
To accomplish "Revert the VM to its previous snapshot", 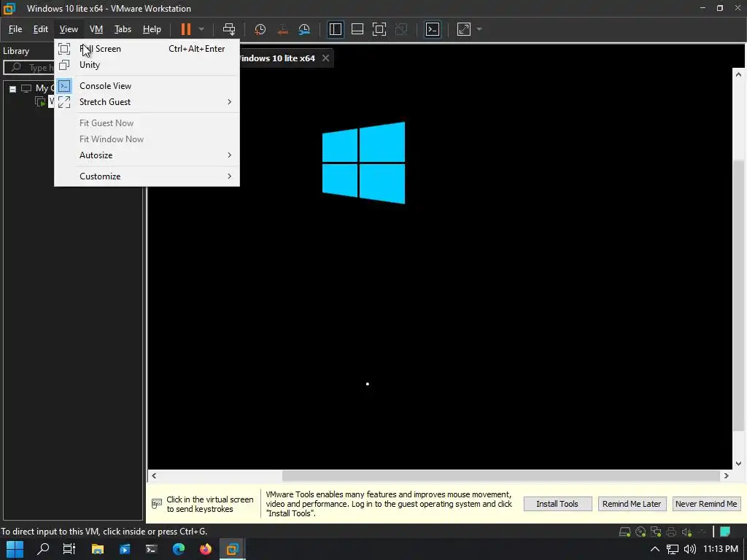I will pyautogui.click(x=282, y=29).
